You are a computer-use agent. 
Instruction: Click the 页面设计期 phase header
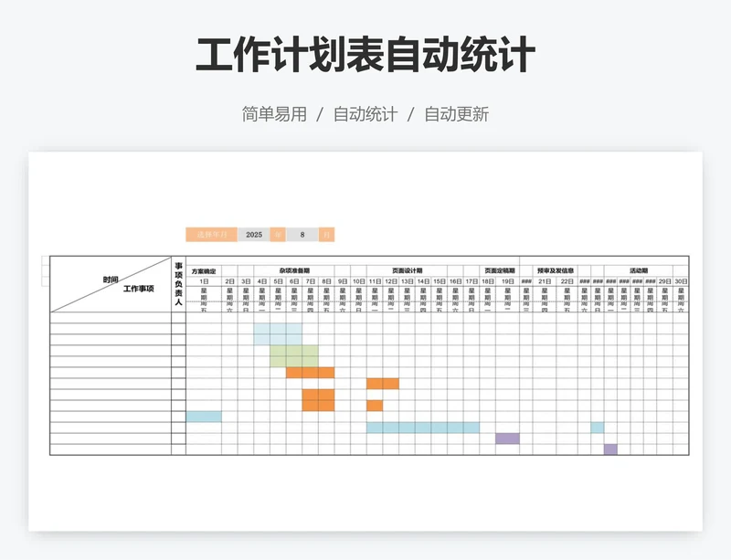pyautogui.click(x=407, y=270)
